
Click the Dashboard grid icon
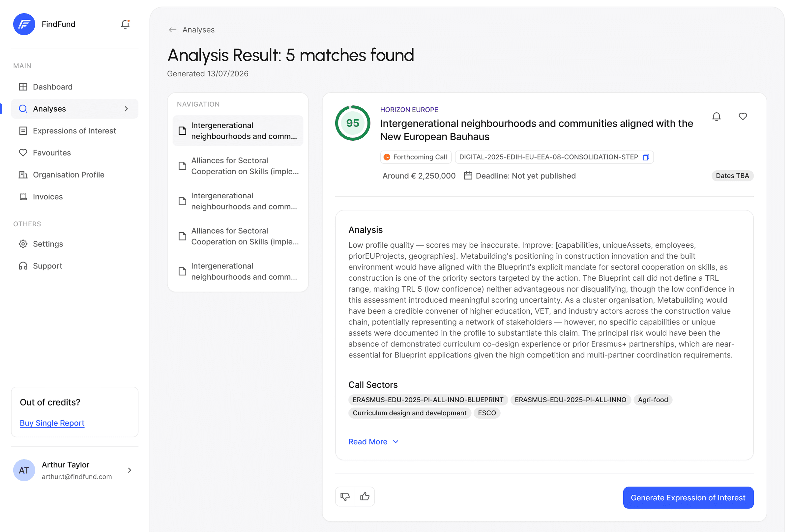click(x=23, y=87)
